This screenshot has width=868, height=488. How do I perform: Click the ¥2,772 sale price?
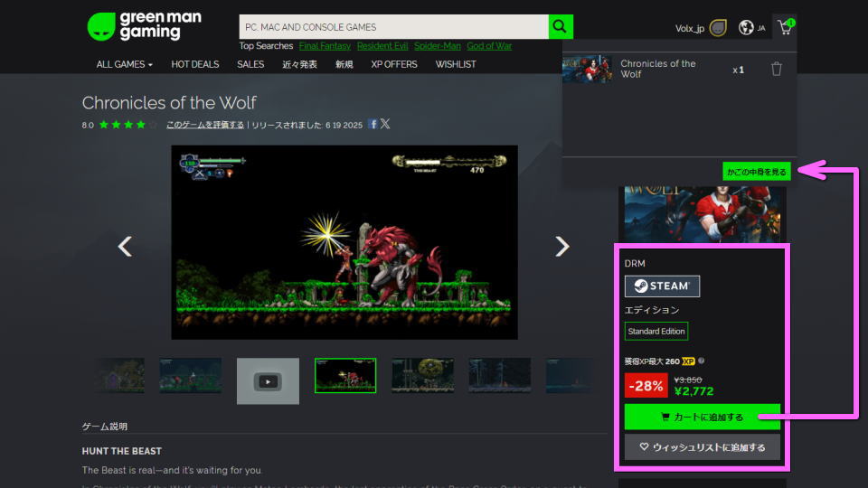[x=694, y=391]
